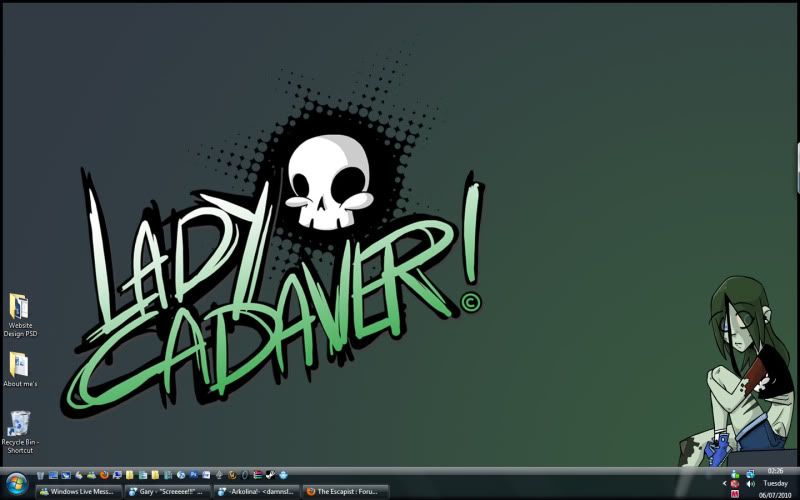Launch Steam from the Quick Launch bar
The image size is (800, 500).
pos(270,475)
